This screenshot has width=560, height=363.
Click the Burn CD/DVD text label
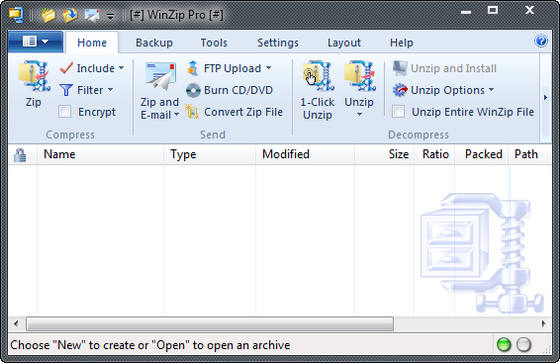[x=238, y=90]
